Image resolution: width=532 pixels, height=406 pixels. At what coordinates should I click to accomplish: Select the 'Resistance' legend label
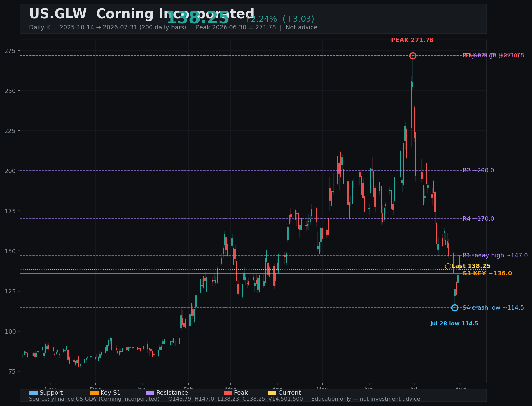172,393
